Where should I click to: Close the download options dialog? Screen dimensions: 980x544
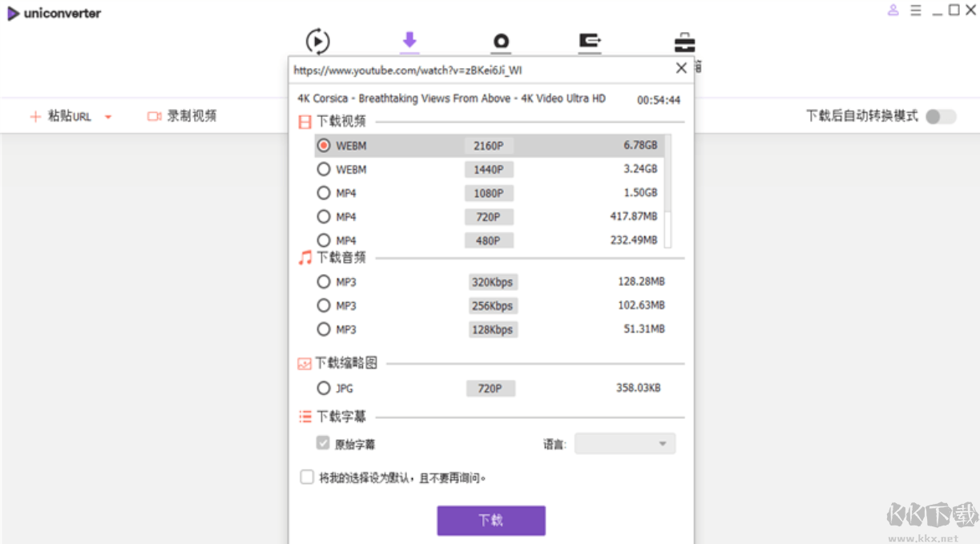681,68
